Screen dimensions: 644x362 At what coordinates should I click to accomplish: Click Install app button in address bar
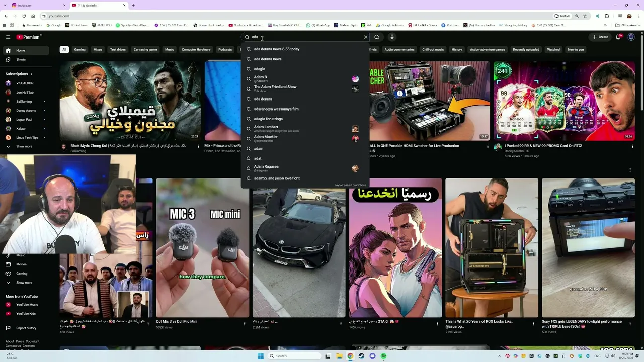562,16
